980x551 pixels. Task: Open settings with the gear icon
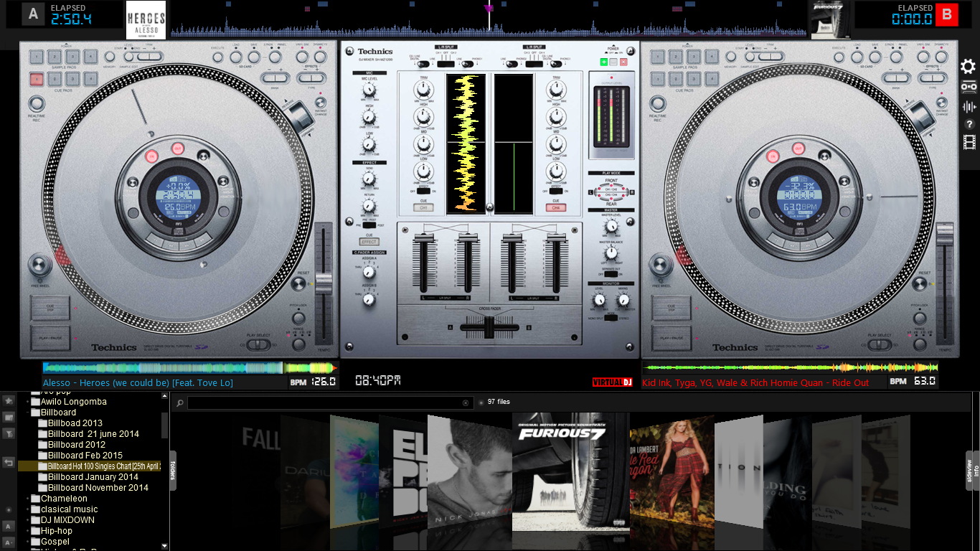969,67
